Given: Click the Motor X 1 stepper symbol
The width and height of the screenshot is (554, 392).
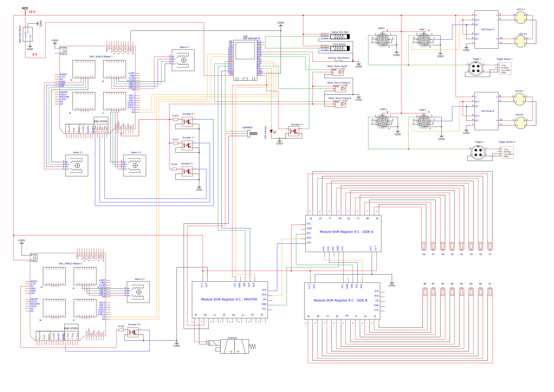Looking at the screenshot, I should 183,60.
